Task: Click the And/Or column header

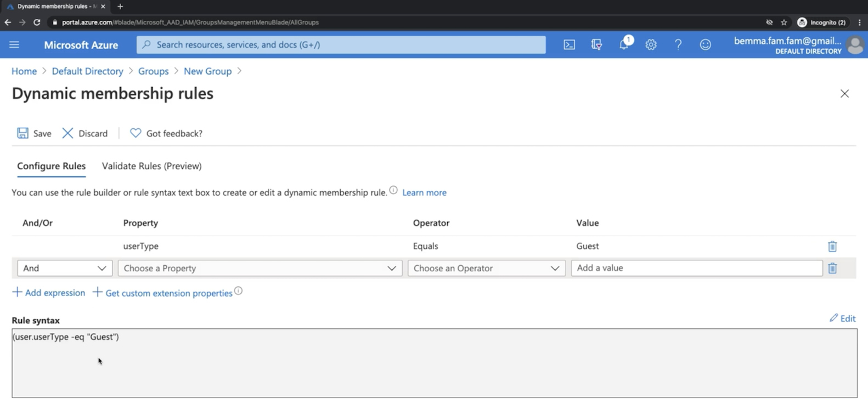Action: [x=38, y=223]
